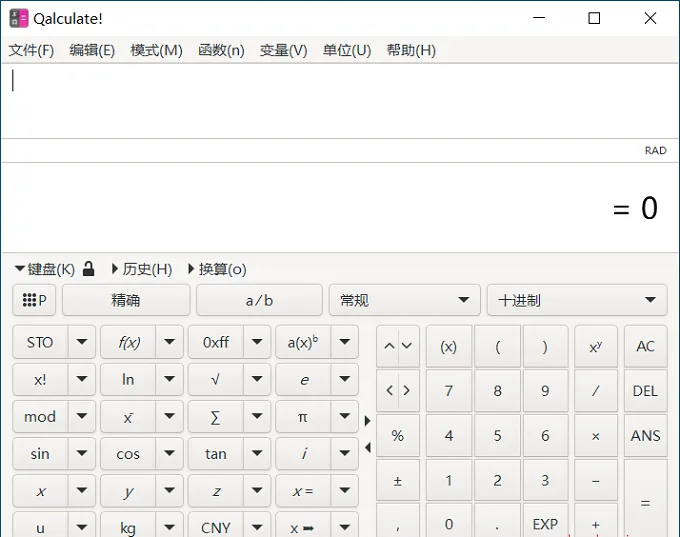This screenshot has width=680, height=537.
Task: Toggle the keypad lock icon
Action: (x=88, y=269)
